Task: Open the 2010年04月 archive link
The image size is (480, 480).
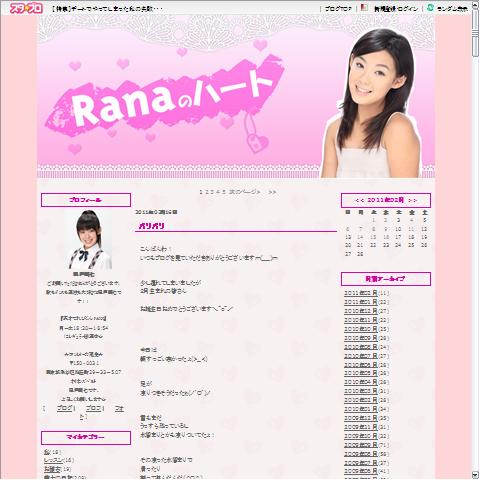Action: coord(361,382)
